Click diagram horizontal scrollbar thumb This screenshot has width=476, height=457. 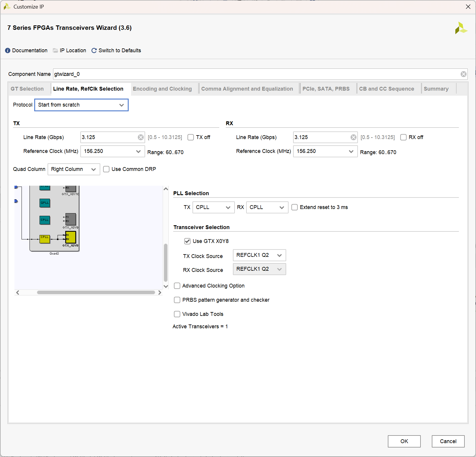pyautogui.click(x=96, y=293)
